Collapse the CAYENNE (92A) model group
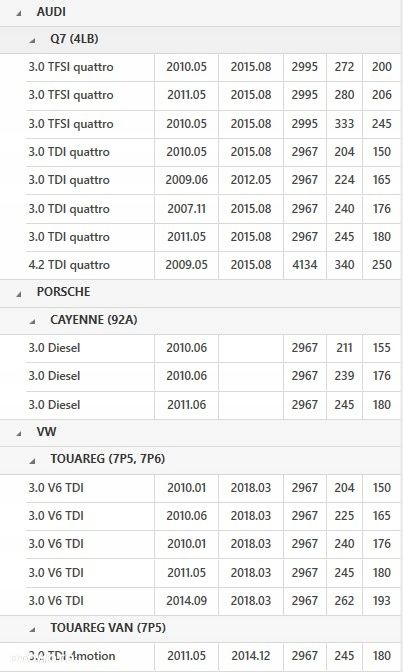This screenshot has width=403, height=672. point(33,321)
